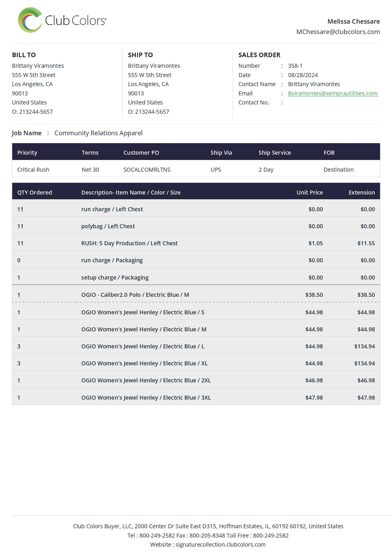
Task: Click the Community Relations Apparel job name
Action: click(x=98, y=133)
